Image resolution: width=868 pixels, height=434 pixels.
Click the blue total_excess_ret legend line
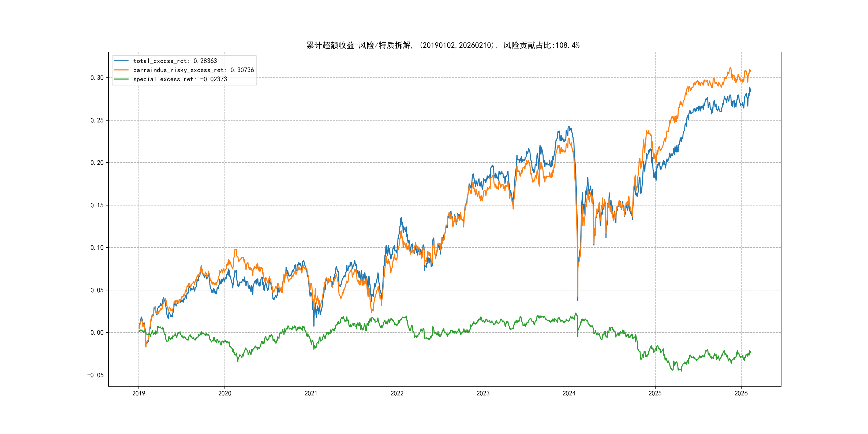(121, 61)
